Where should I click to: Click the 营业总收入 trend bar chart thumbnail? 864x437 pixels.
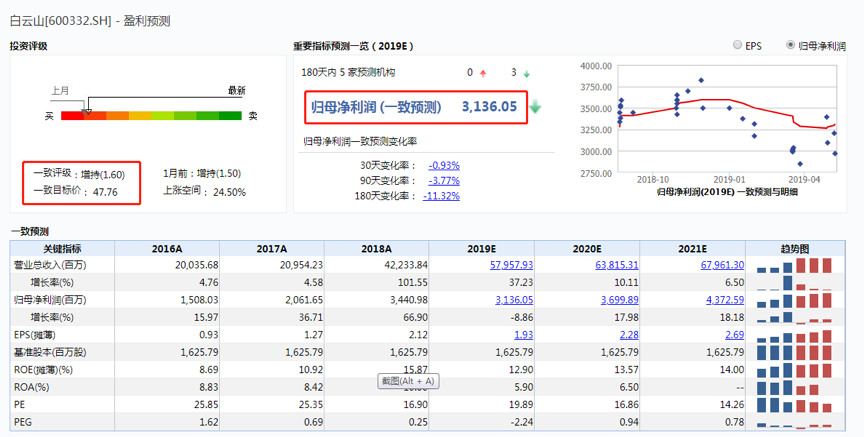794,265
